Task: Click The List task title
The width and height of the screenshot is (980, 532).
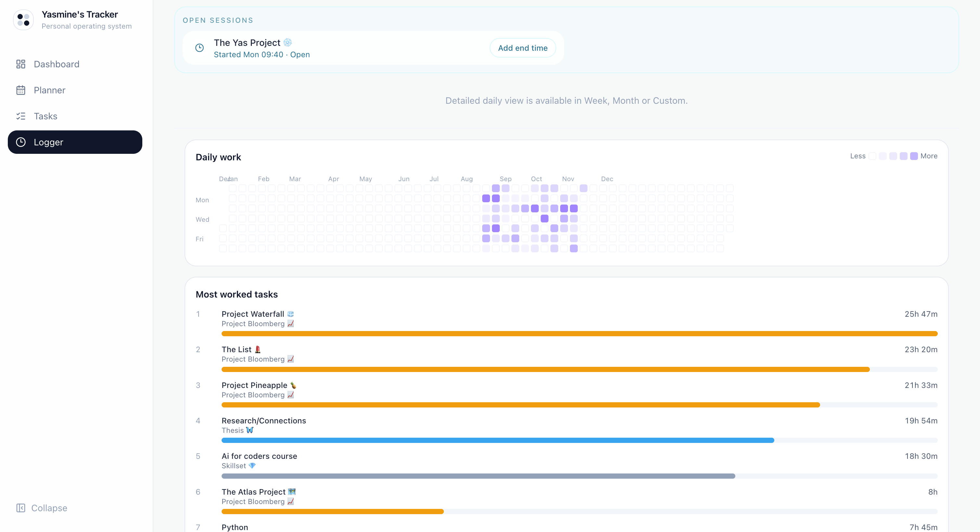Action: [x=236, y=349]
